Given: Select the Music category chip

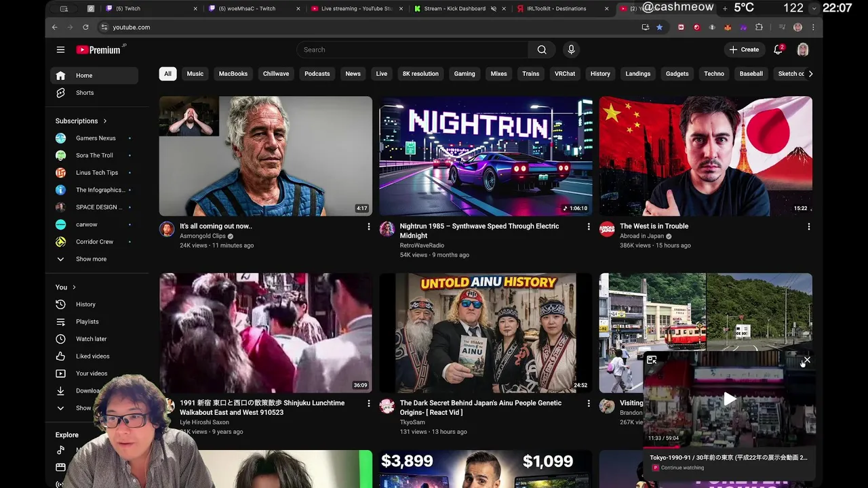Looking at the screenshot, I should coord(195,74).
